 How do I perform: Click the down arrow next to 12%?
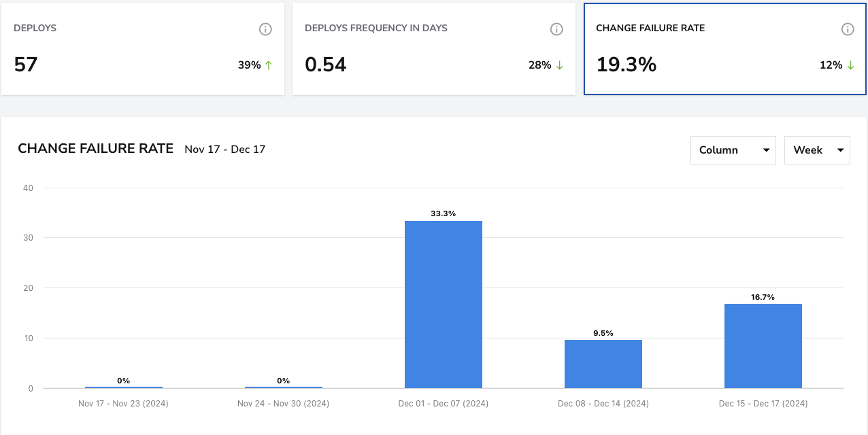[x=850, y=65]
